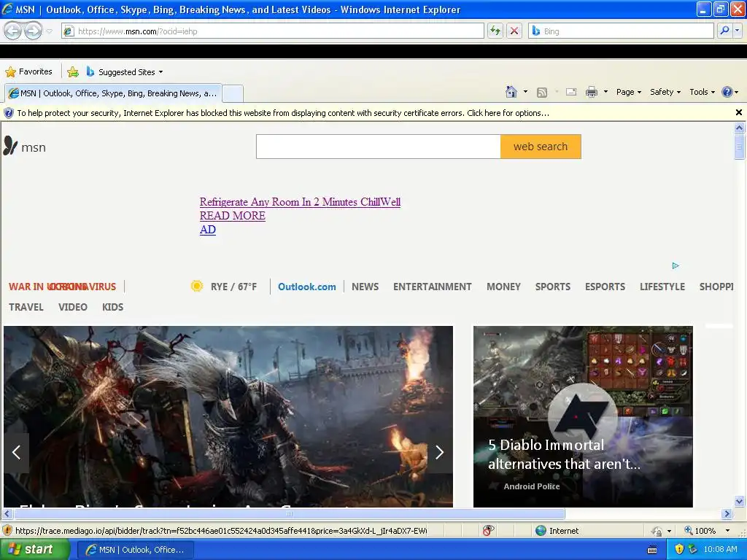Open the VIDEO section
This screenshot has width=747, height=560.
click(x=73, y=307)
